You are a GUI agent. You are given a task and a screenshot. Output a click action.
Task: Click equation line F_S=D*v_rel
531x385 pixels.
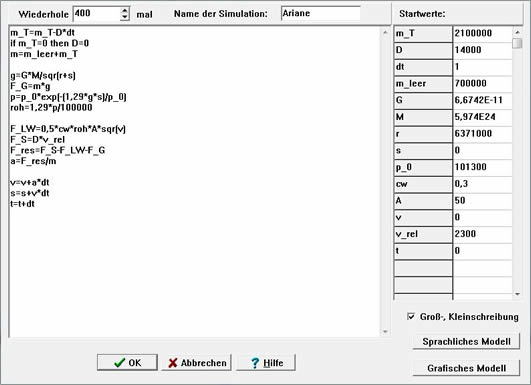37,140
